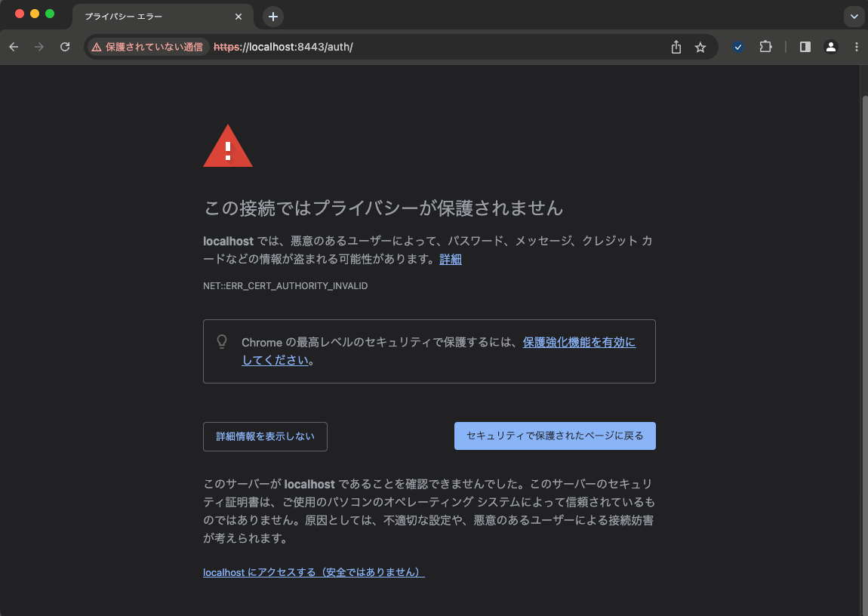The image size is (868, 616).
Task: Reload the current page
Action: pyautogui.click(x=65, y=47)
